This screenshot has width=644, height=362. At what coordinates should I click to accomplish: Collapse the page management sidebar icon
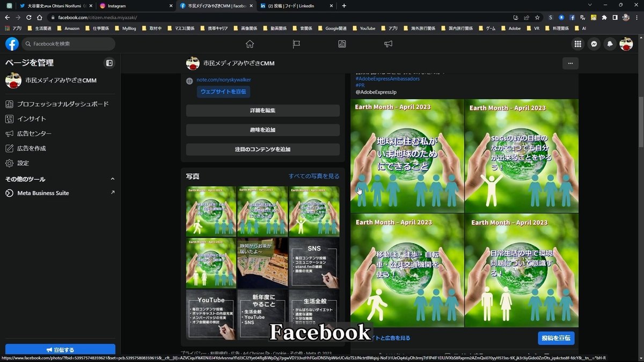109,63
